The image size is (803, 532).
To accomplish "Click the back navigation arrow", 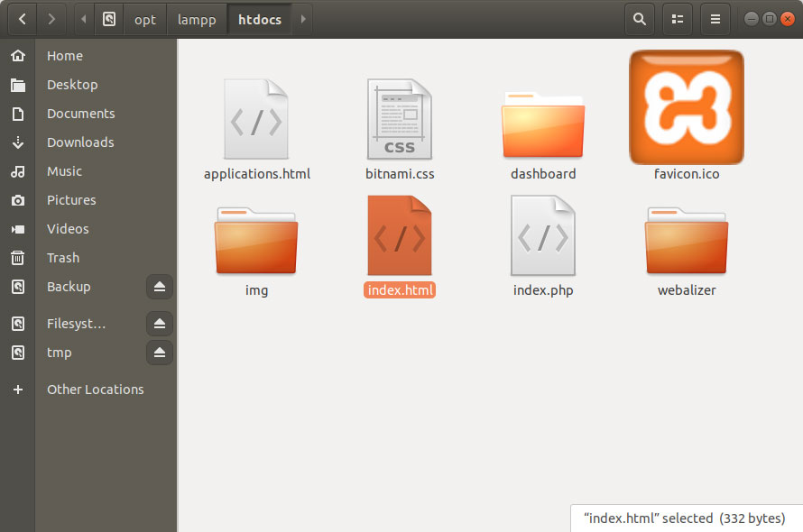I will tap(21, 19).
